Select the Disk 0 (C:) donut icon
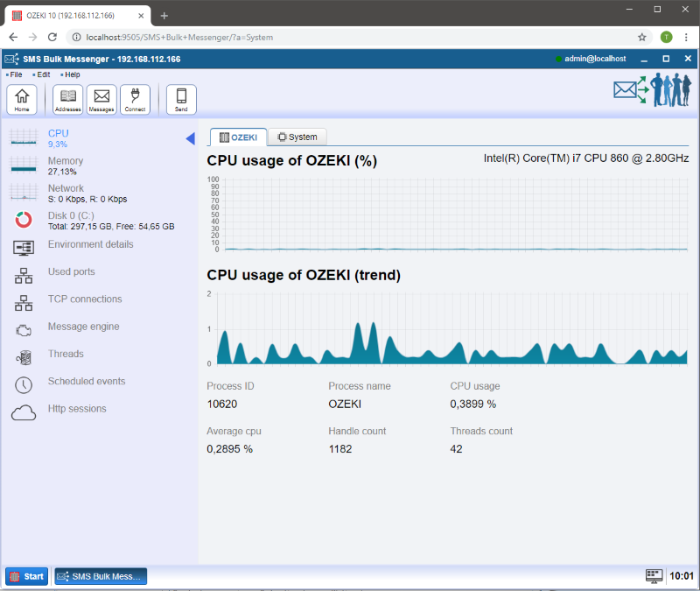This screenshot has width=700, height=591. click(24, 220)
